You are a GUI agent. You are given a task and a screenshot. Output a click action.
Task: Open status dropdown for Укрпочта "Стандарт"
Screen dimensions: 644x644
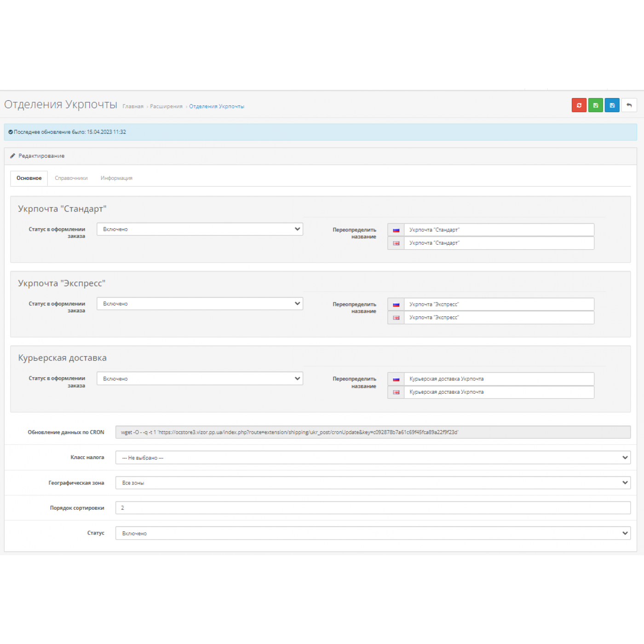[x=200, y=229]
